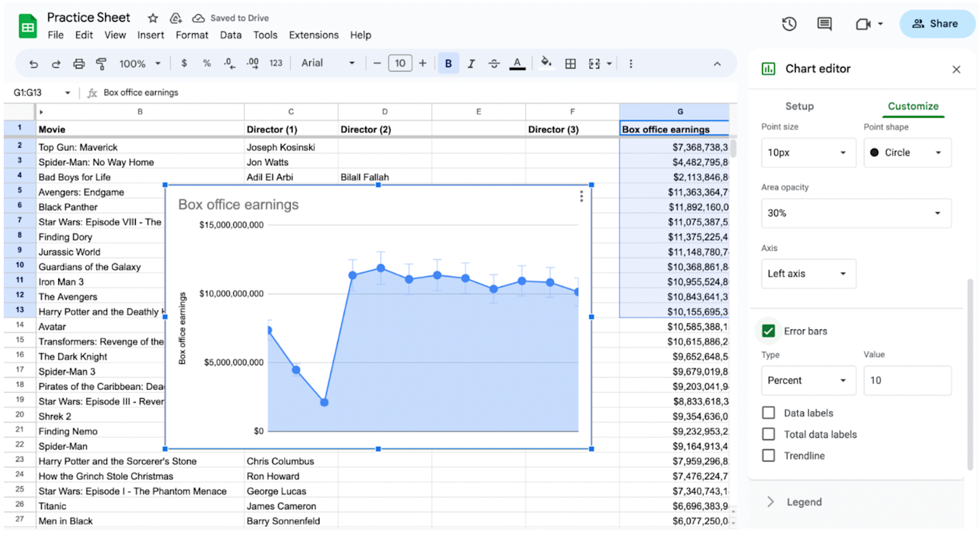The width and height of the screenshot is (980, 536).
Task: Click the Share button
Action: pyautogui.click(x=937, y=24)
